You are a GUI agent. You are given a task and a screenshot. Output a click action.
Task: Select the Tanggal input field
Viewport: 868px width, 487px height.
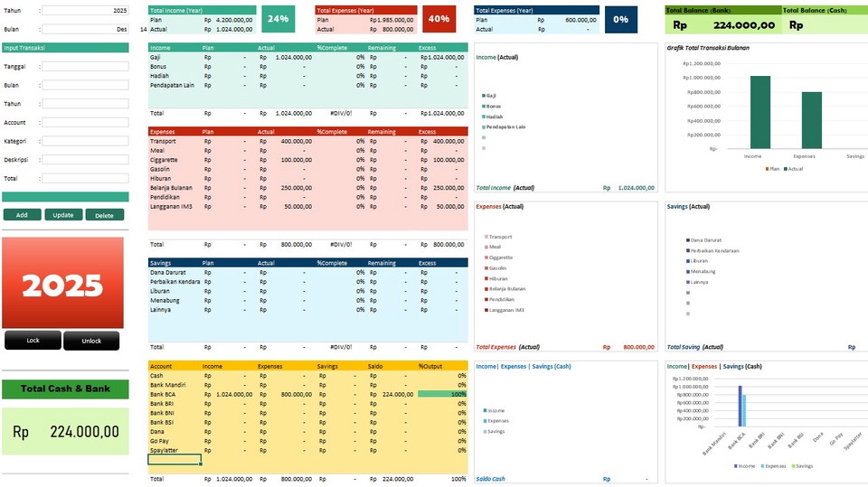(x=85, y=66)
